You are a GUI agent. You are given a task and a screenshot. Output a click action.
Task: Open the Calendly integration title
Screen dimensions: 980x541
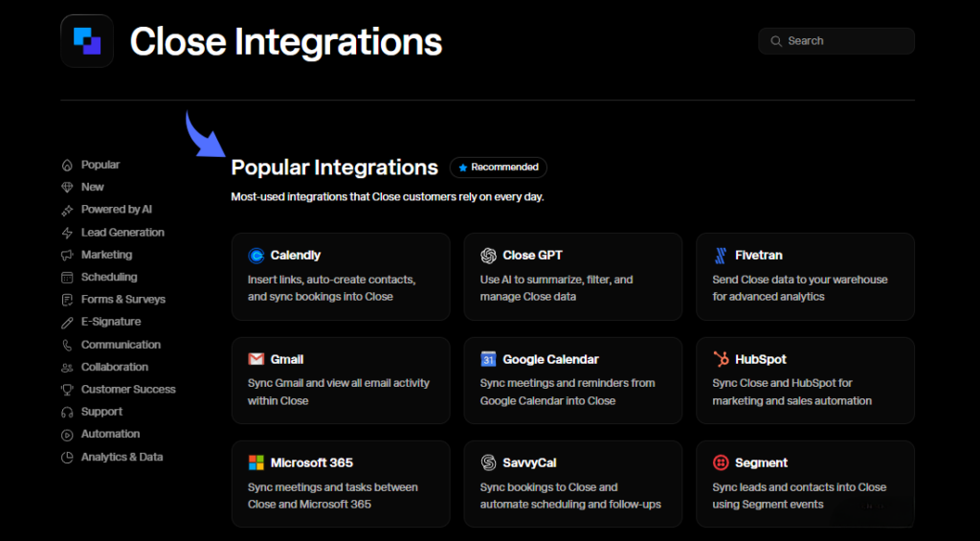(x=296, y=256)
